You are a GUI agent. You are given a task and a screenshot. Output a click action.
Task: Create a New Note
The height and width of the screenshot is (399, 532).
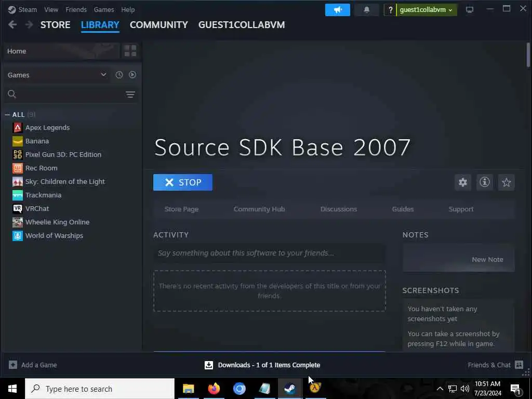pos(487,259)
